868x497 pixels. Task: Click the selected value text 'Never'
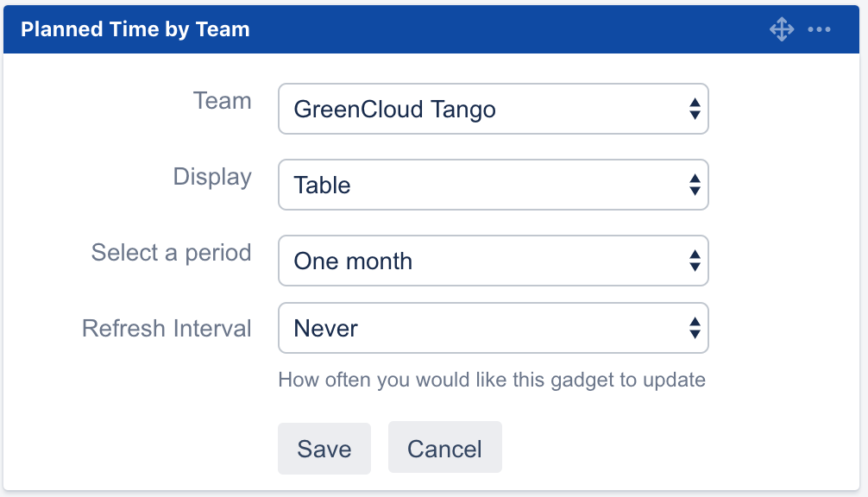326,329
